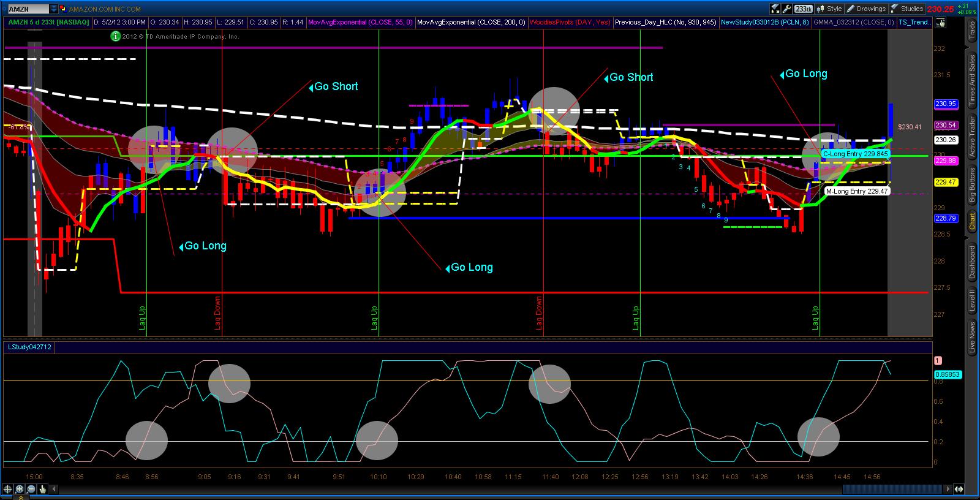Viewport: 980px width, 500px height.
Task: Click the zoom in magnifier icon
Action: [20, 489]
